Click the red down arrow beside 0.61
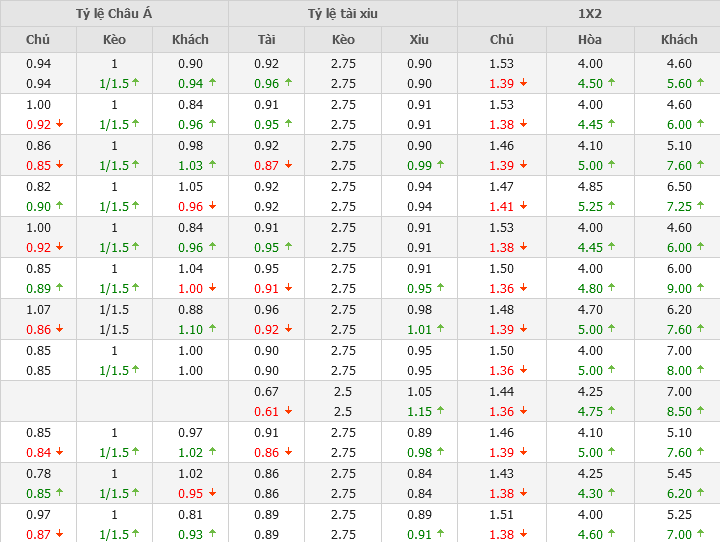Screen dimensions: 720x542 click(289, 411)
